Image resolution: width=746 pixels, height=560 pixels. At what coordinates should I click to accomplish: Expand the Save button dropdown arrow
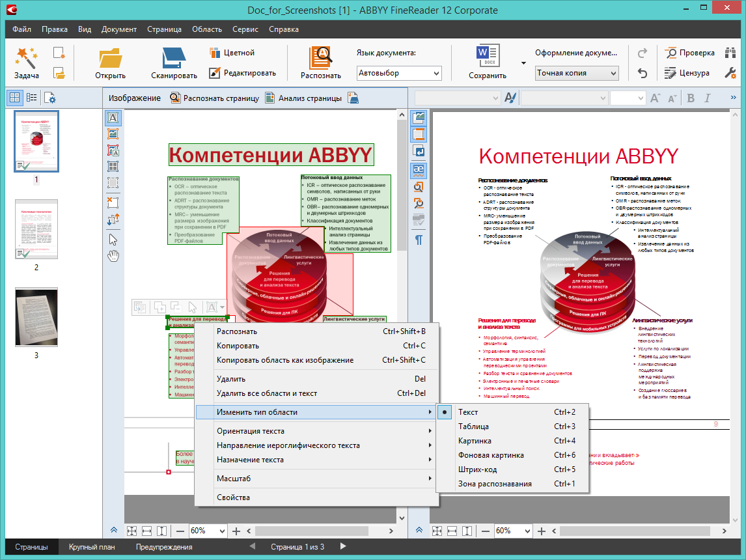pyautogui.click(x=523, y=63)
